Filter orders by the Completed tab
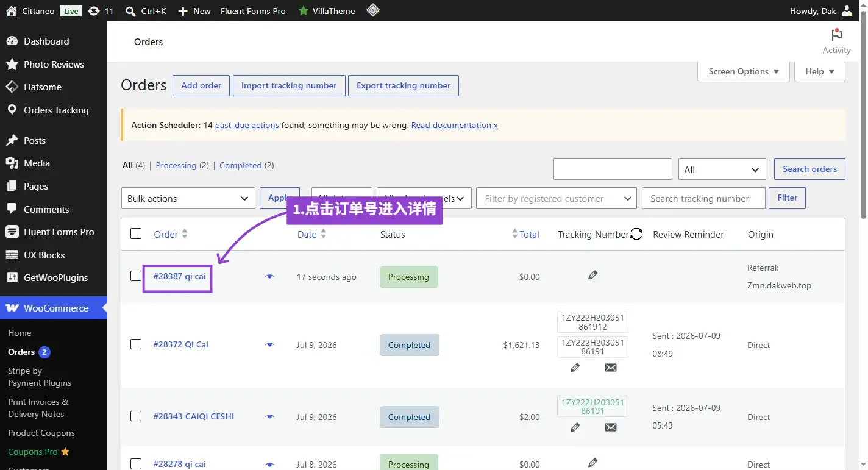868x470 pixels. coord(240,165)
